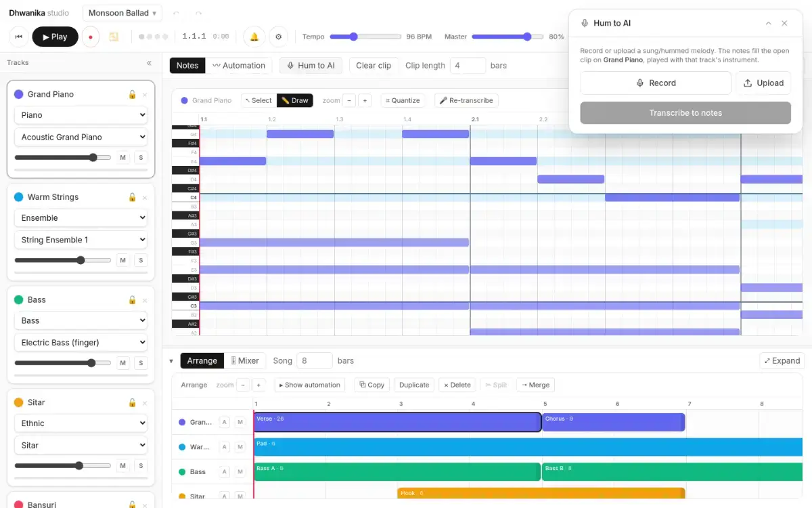Image resolution: width=812 pixels, height=508 pixels.
Task: Open the Acoustic Grand Piano instrument dropdown
Action: [81, 137]
